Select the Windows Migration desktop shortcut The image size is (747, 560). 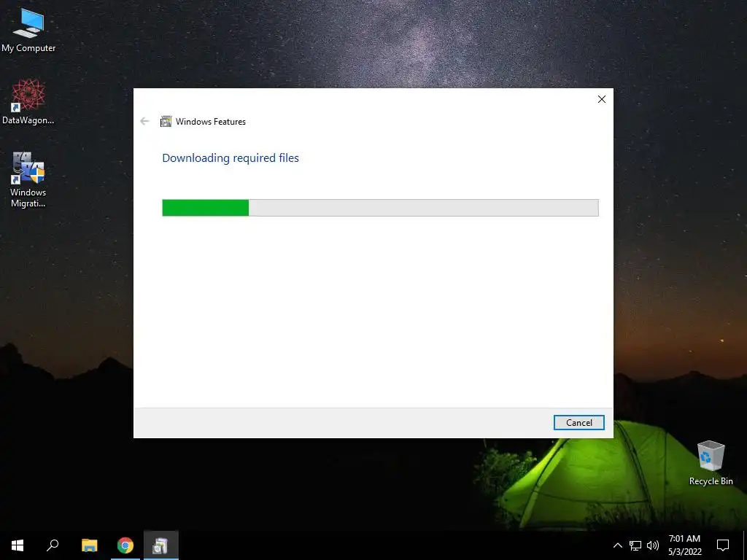click(28, 179)
